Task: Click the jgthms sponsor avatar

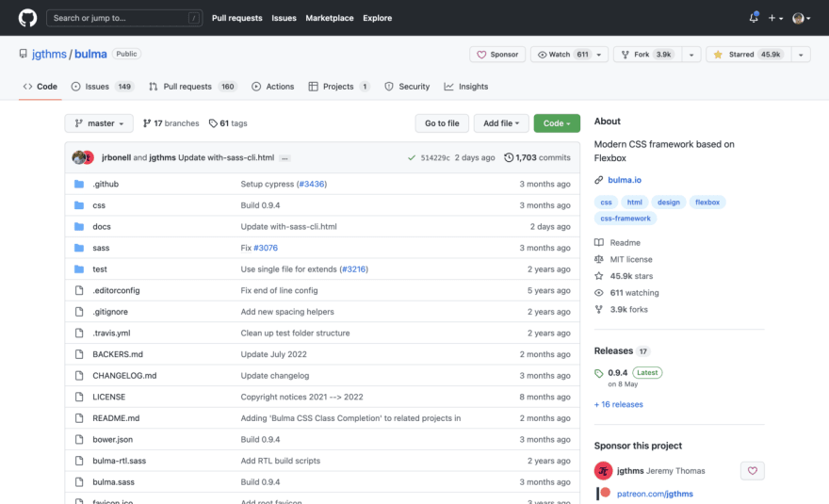Action: (603, 471)
